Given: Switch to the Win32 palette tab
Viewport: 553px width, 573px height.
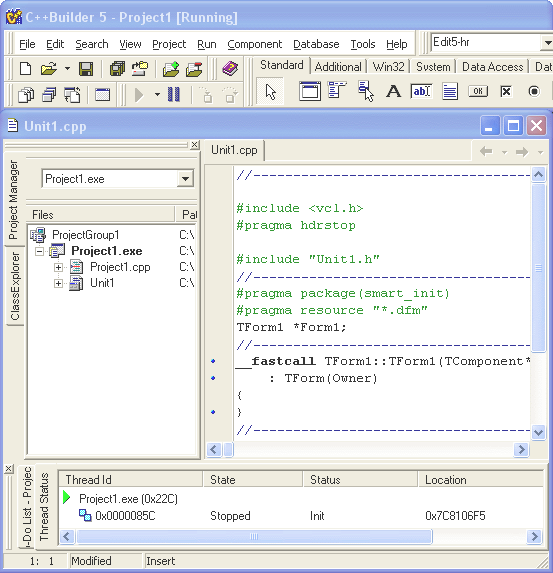Looking at the screenshot, I should coord(388,67).
